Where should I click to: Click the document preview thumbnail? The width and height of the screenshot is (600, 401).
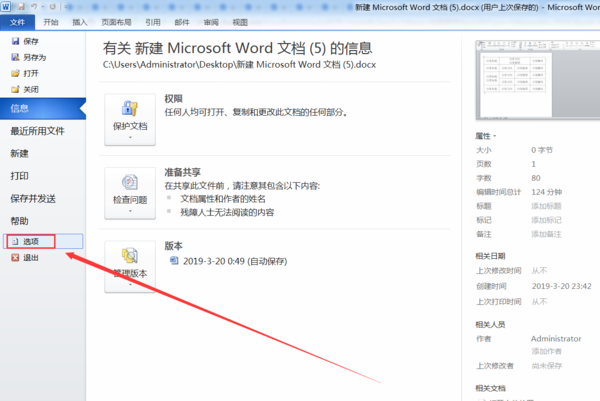pos(538,80)
